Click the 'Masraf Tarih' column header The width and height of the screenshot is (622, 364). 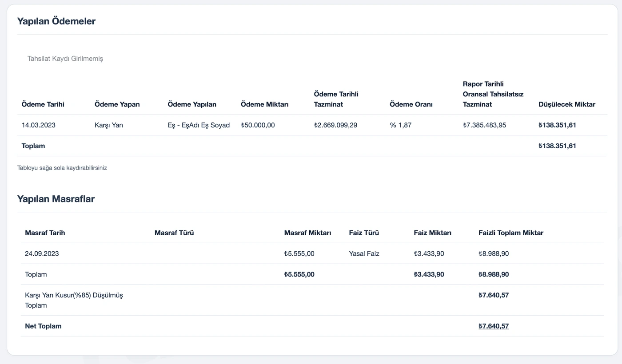(x=45, y=233)
